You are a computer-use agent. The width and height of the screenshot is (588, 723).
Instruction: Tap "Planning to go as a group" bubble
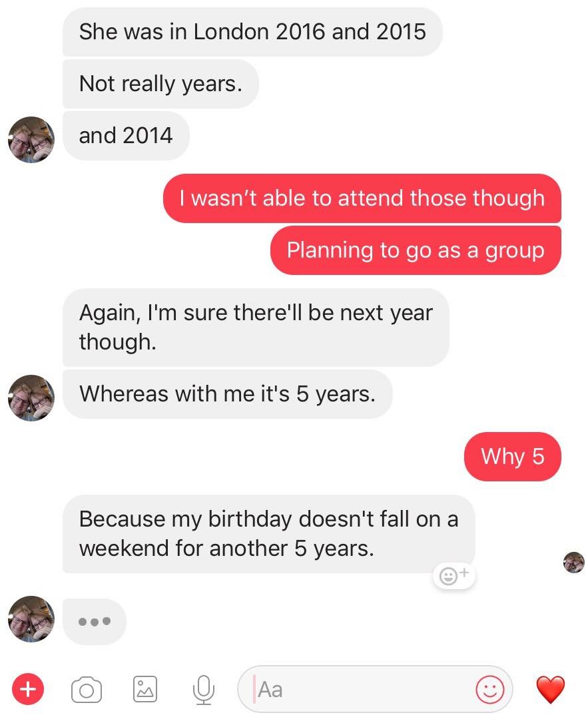coord(416,250)
